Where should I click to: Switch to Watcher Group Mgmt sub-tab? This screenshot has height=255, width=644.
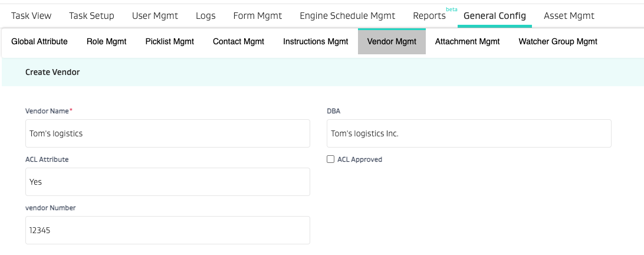(557, 42)
